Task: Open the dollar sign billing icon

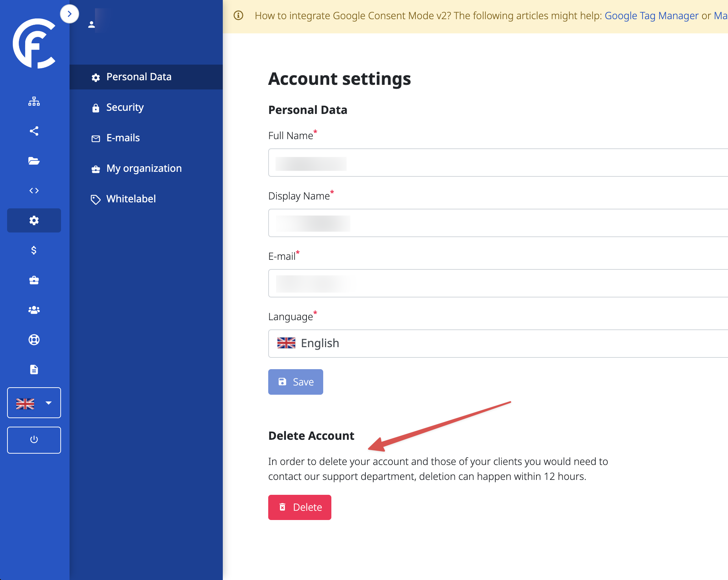Action: click(34, 250)
